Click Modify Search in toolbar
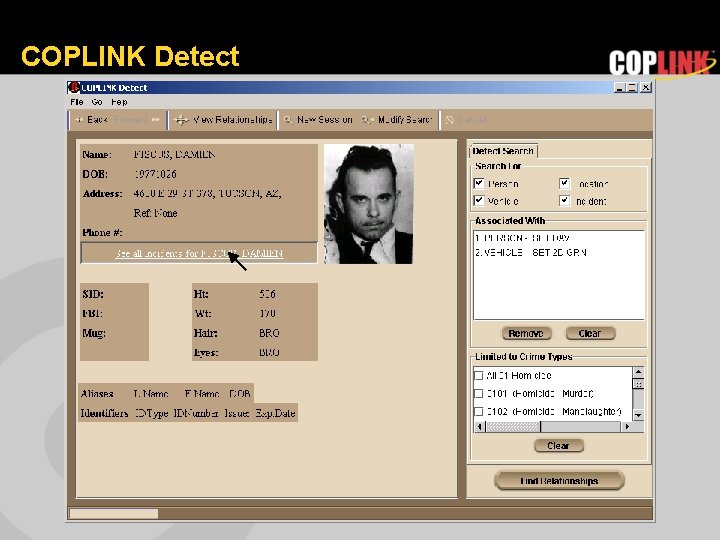The width and height of the screenshot is (720, 540). (397, 120)
